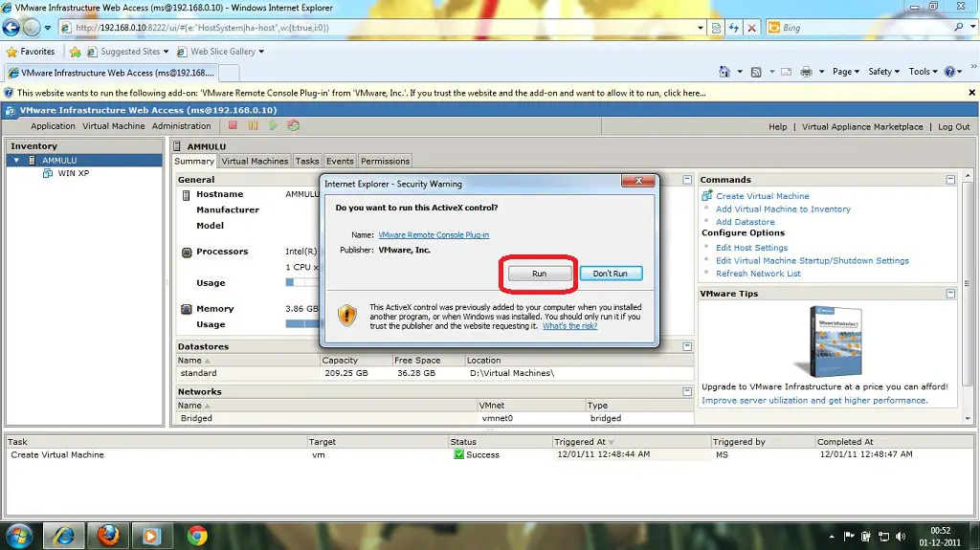980x550 pixels.
Task: Collapse the Datastores section
Action: click(x=687, y=346)
